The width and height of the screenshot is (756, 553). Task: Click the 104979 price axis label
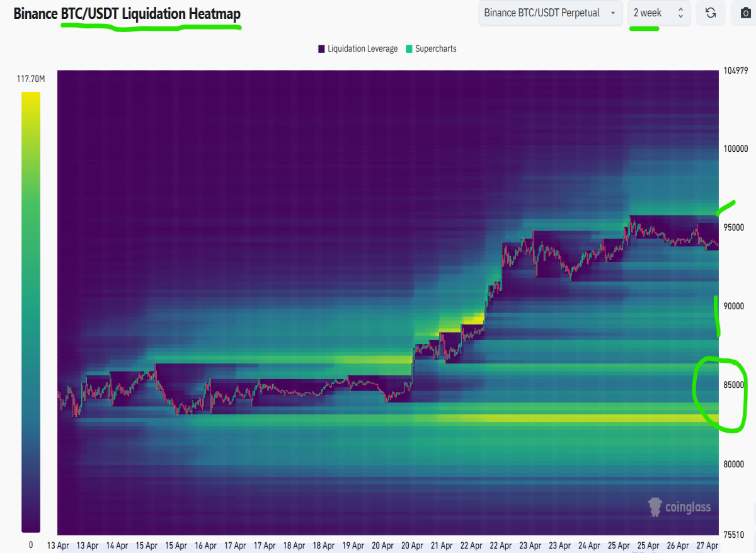735,70
